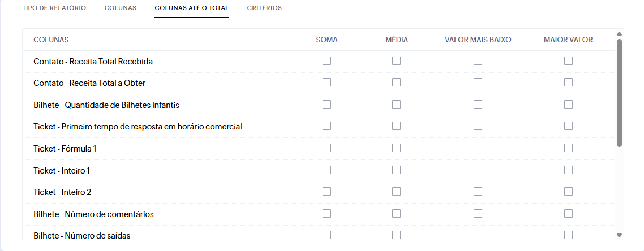Select Soma for Bilhete - Número de saídas
Image resolution: width=644 pixels, height=251 pixels.
coord(327,235)
